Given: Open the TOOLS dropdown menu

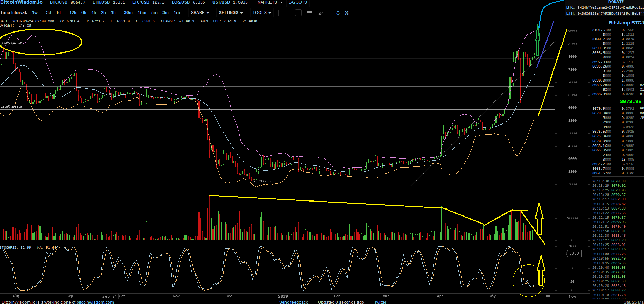Looking at the screenshot, I should (262, 13).
